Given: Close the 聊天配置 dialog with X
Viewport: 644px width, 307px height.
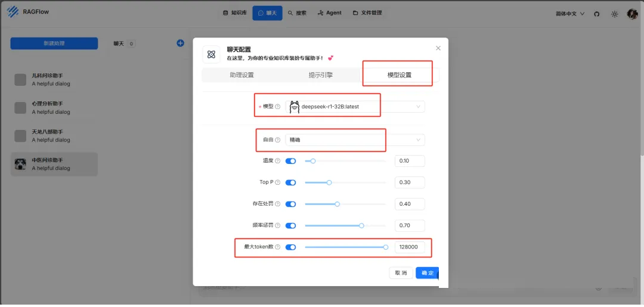Looking at the screenshot, I should tap(438, 48).
